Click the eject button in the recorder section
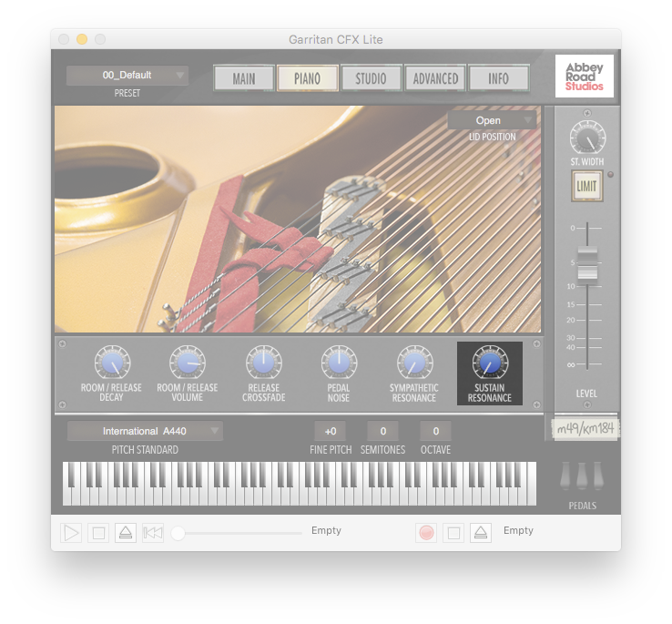Image resolution: width=672 pixels, height=624 pixels. (x=481, y=533)
